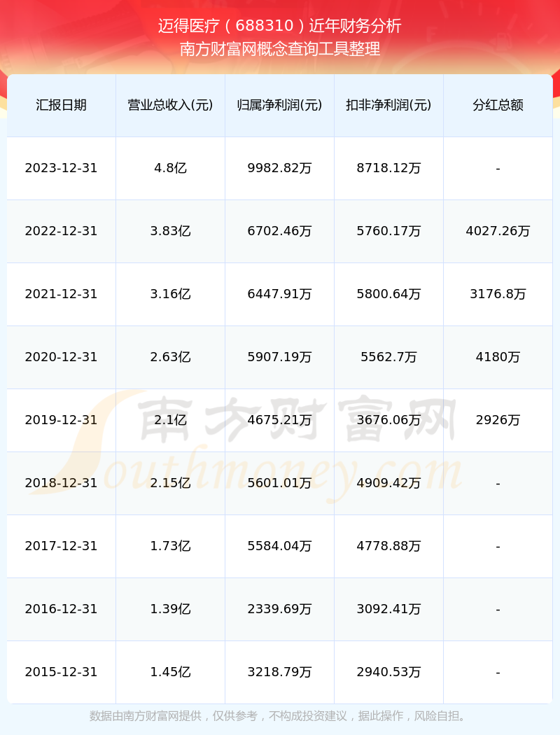Screen dimensions: 560x735
Task: Click the net profit value 3218.79万
Action: [x=280, y=672]
